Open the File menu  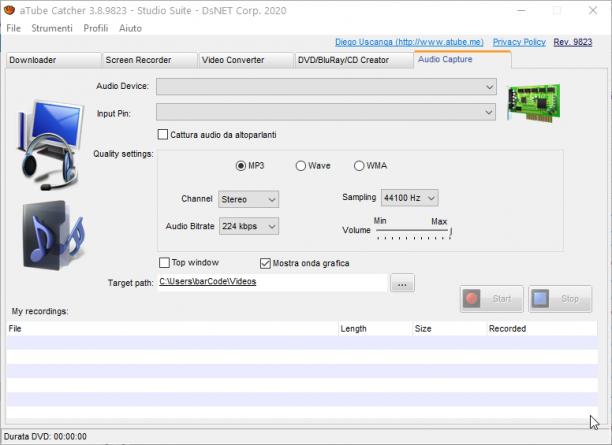14,28
